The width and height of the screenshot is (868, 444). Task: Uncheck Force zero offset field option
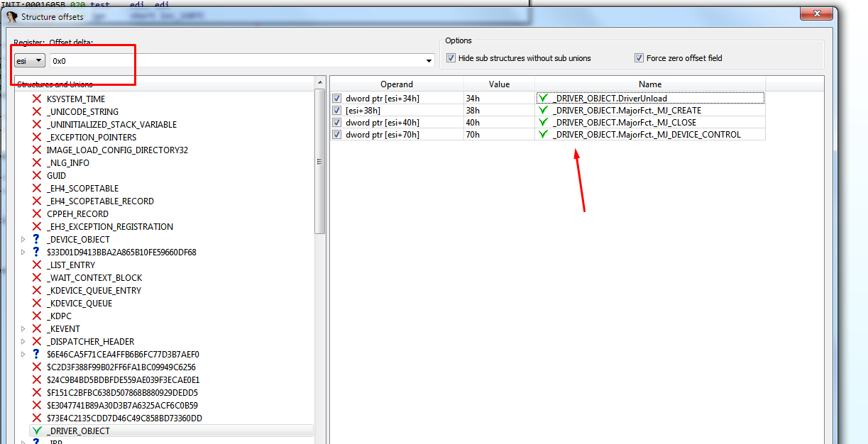point(639,58)
